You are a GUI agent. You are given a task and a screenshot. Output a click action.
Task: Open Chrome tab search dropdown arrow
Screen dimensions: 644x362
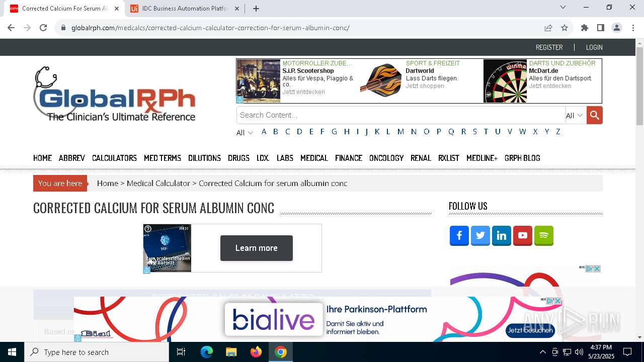(x=563, y=7)
